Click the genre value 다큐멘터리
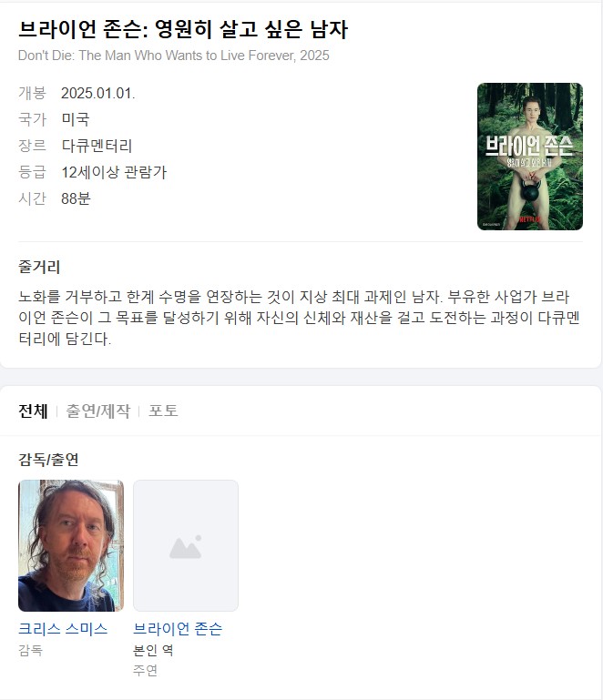 (97, 146)
